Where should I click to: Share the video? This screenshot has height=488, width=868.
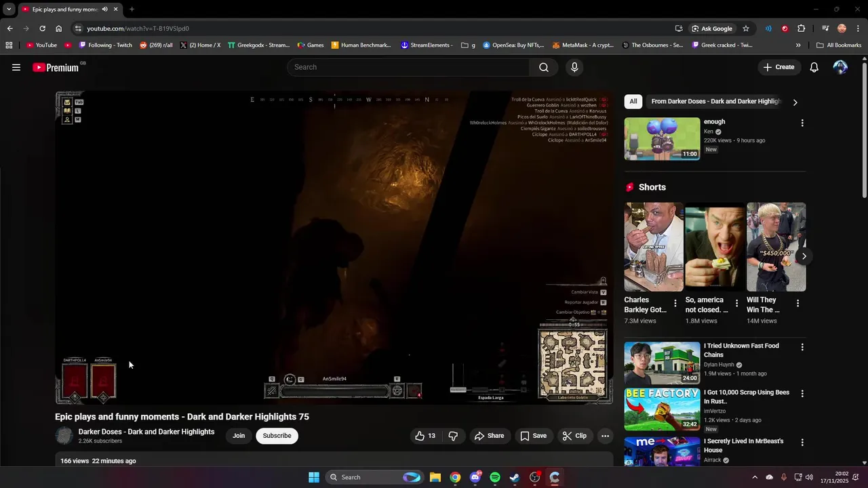489,436
